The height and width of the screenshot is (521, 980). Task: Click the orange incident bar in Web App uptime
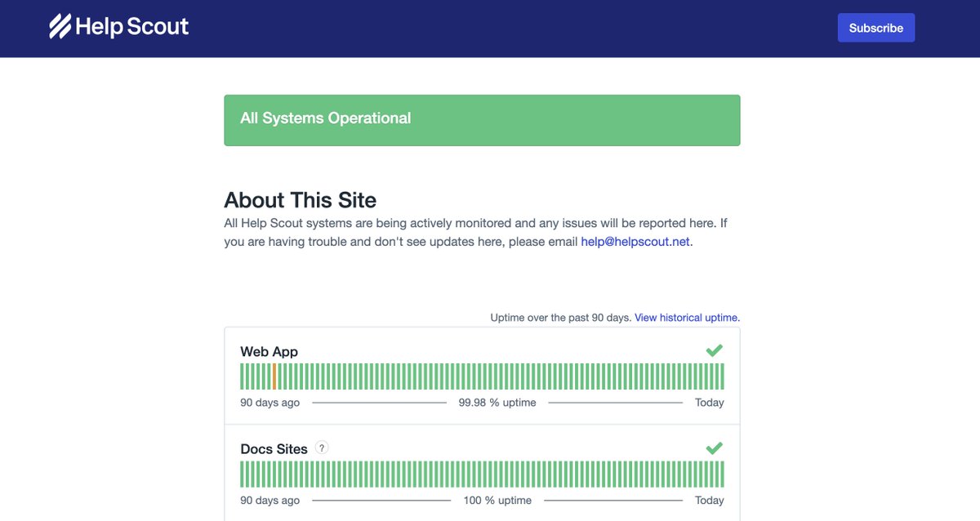tap(274, 376)
